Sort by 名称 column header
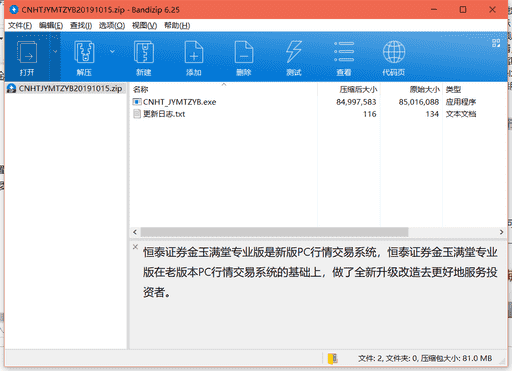The image size is (512, 371). coord(140,89)
